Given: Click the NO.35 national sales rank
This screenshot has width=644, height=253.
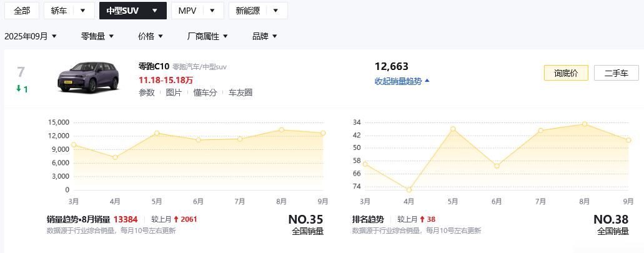Looking at the screenshot, I should (x=305, y=219).
